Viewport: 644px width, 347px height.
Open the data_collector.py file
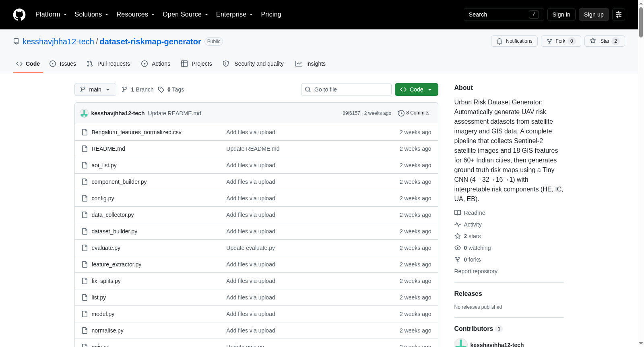coord(113,215)
